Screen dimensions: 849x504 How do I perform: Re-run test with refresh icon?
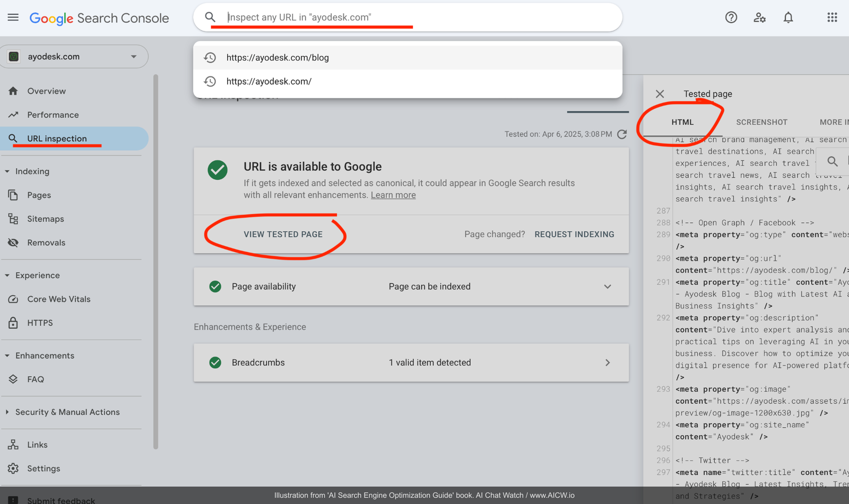coord(622,134)
